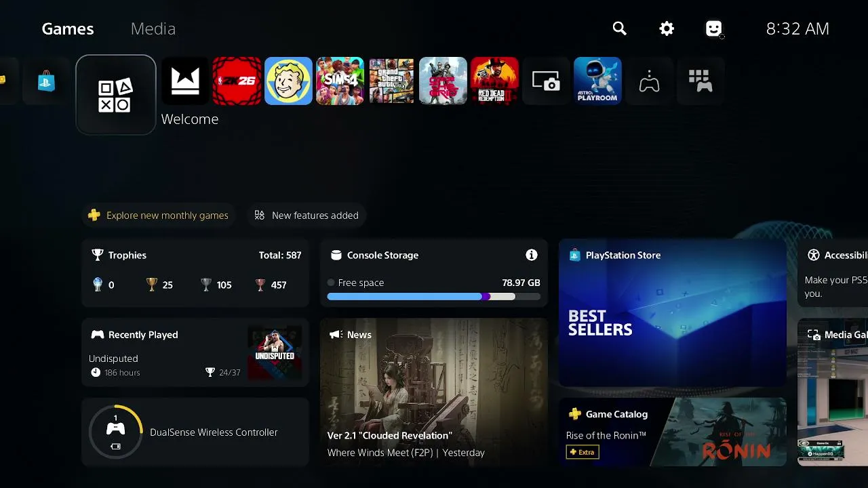Open the search magnifier icon

(619, 28)
